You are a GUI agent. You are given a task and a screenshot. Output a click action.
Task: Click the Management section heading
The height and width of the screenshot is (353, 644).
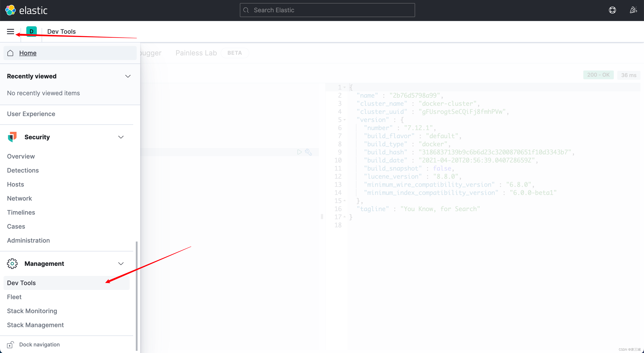[44, 263]
